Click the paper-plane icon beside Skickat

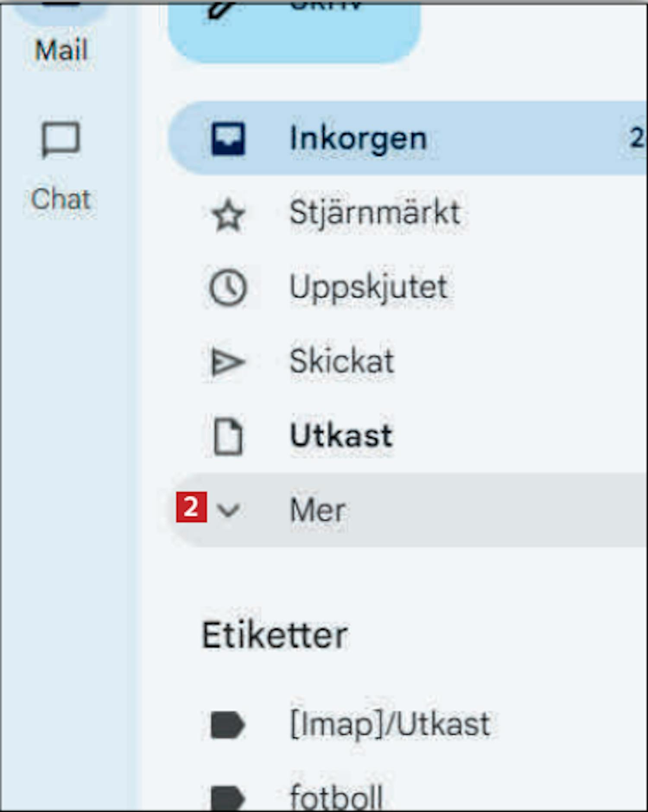tap(228, 362)
